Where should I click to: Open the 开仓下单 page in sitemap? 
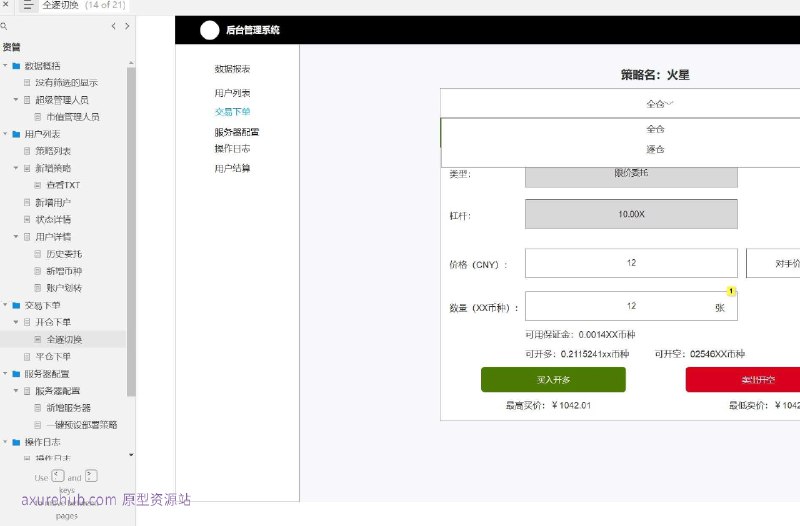53,322
